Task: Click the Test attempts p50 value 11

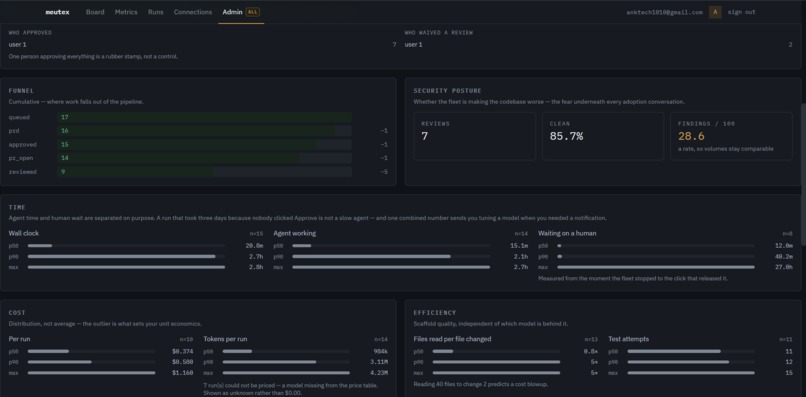Action: (x=789, y=352)
